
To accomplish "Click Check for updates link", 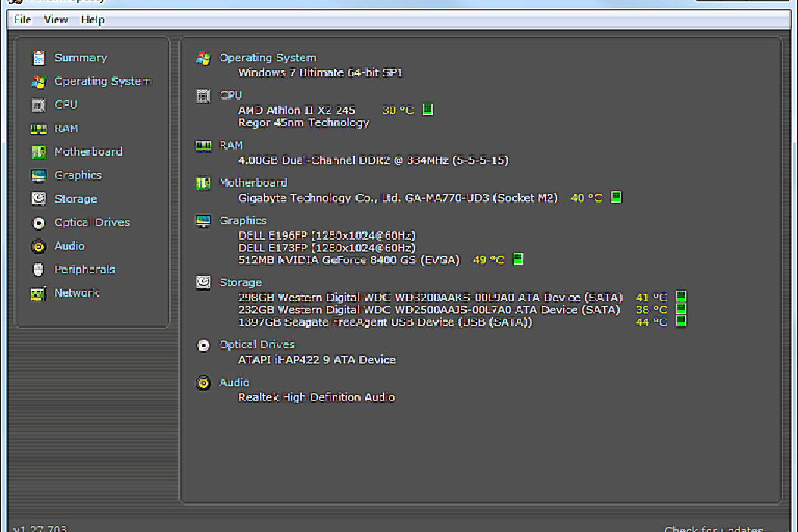I will 713,529.
